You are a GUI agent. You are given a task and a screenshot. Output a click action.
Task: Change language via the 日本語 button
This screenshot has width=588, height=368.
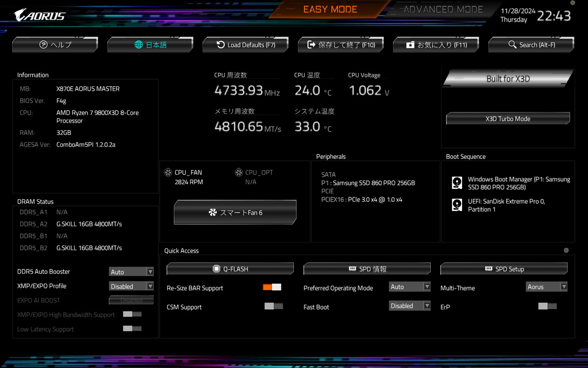click(150, 45)
